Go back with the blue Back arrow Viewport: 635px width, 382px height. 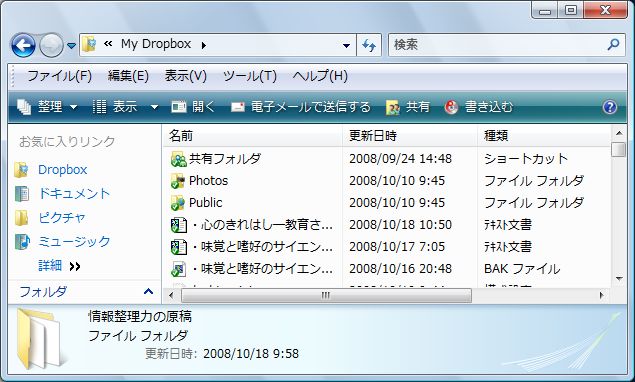tap(23, 45)
